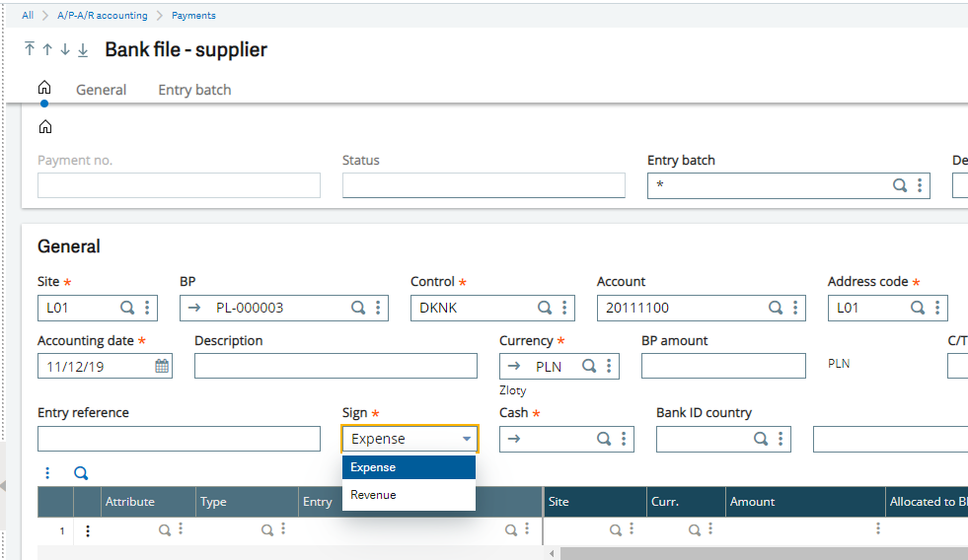The width and height of the screenshot is (968, 560).
Task: Jump to last record arrow icon
Action: [83, 50]
